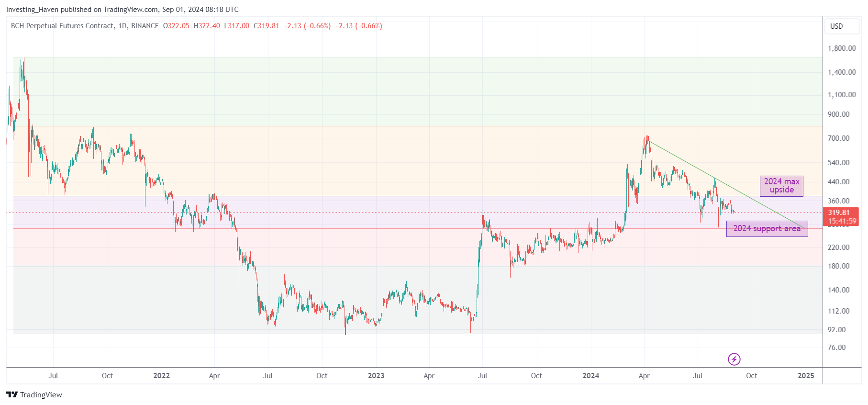Click the close price value C319.81

tap(267, 26)
